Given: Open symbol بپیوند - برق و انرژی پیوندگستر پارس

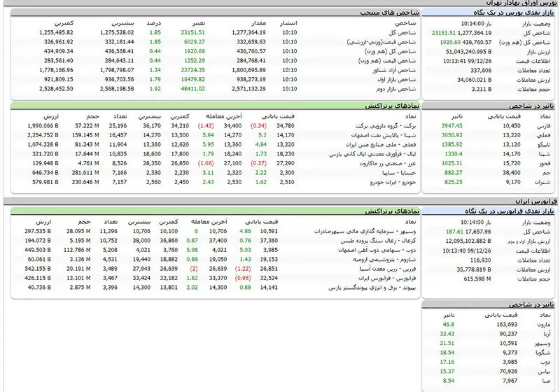Looking at the screenshot, I should (x=372, y=288).
